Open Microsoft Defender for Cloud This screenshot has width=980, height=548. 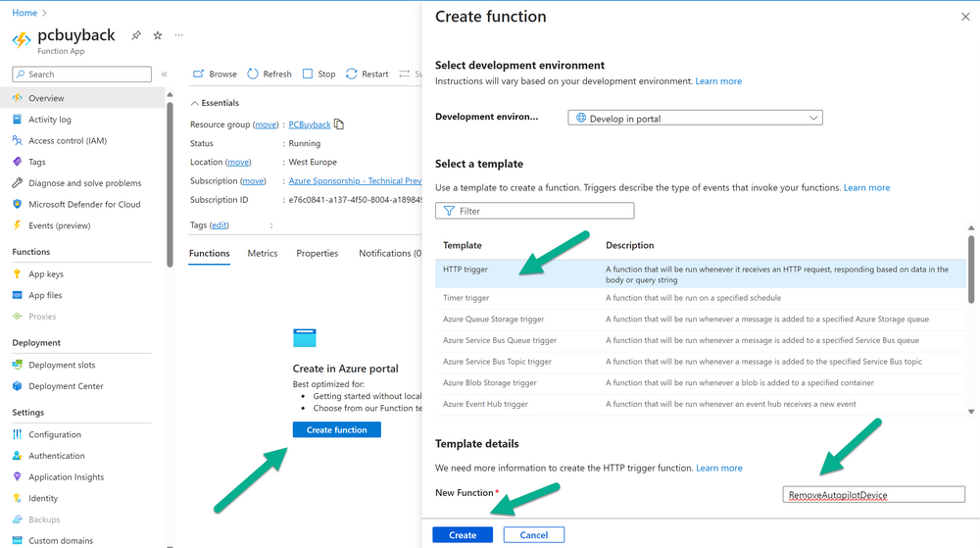[x=82, y=204]
